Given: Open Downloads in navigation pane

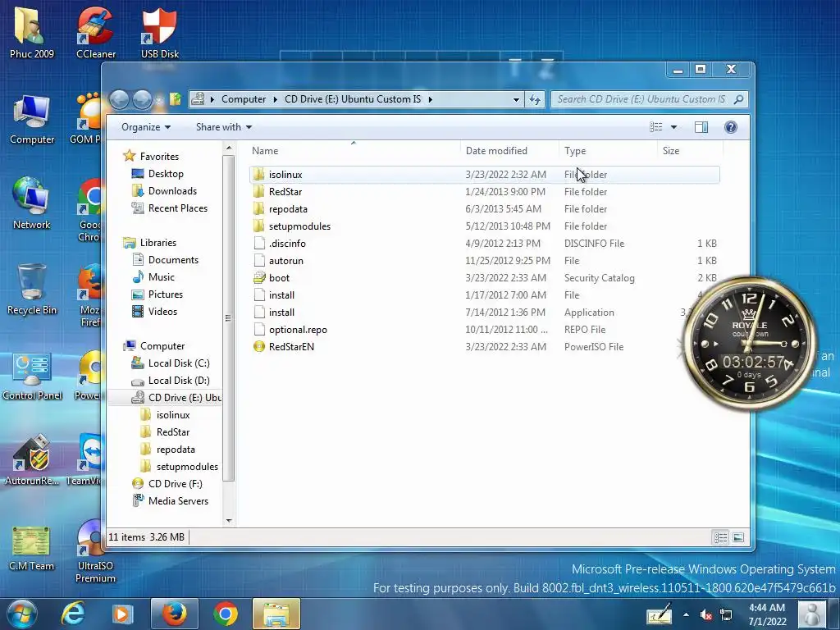Looking at the screenshot, I should [x=172, y=190].
